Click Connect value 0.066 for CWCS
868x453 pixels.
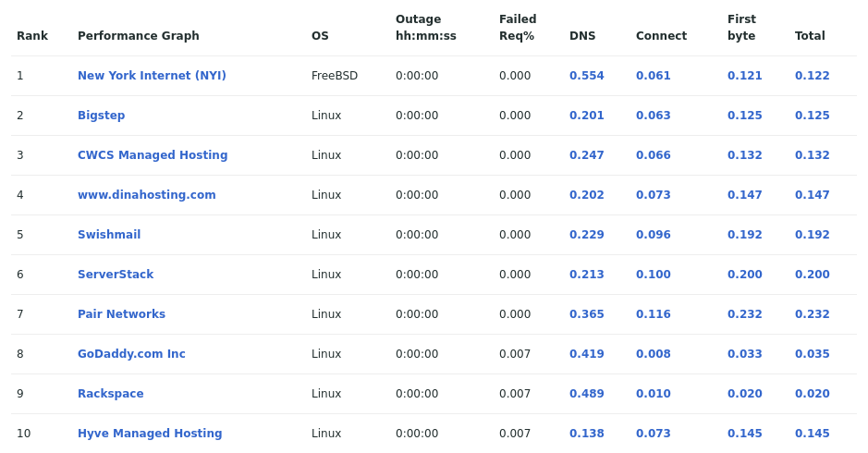click(654, 155)
